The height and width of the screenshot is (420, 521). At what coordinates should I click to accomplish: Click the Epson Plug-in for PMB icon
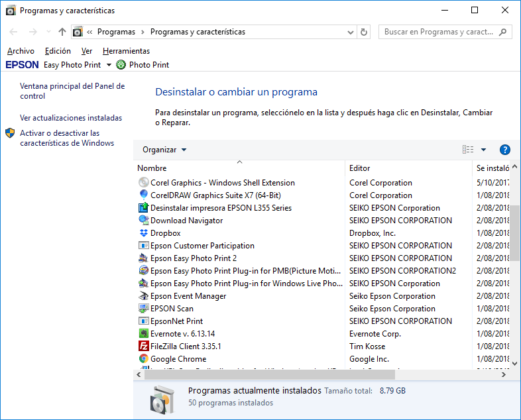point(144,270)
